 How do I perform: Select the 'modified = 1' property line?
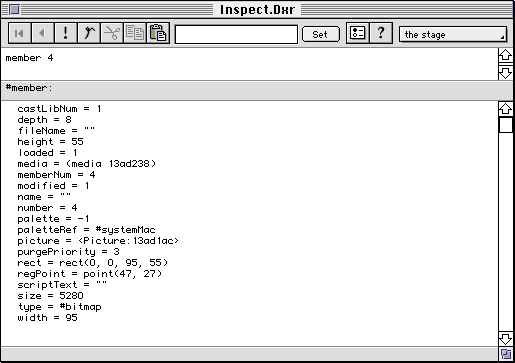(53, 186)
